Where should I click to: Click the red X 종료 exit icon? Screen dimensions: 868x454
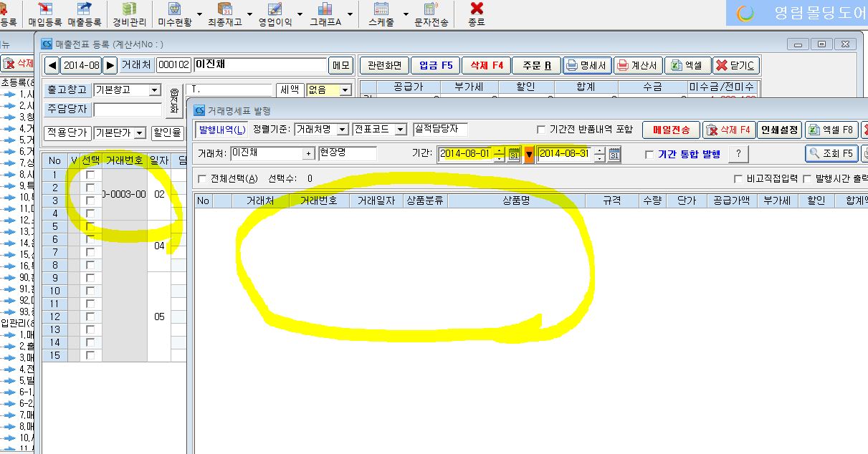tap(477, 14)
